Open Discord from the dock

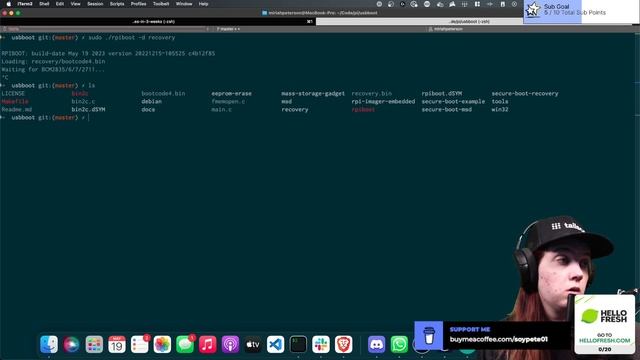click(x=376, y=344)
